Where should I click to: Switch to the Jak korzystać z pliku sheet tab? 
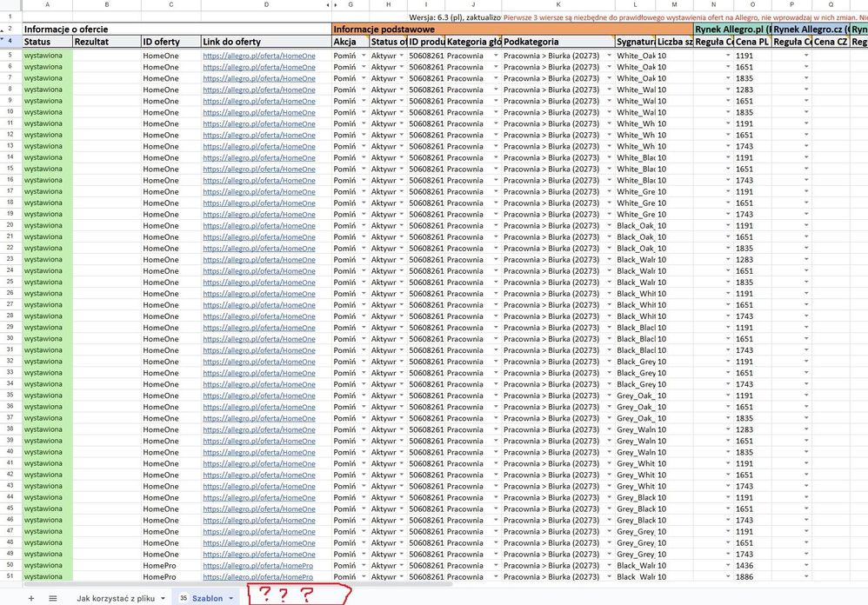coord(117,598)
